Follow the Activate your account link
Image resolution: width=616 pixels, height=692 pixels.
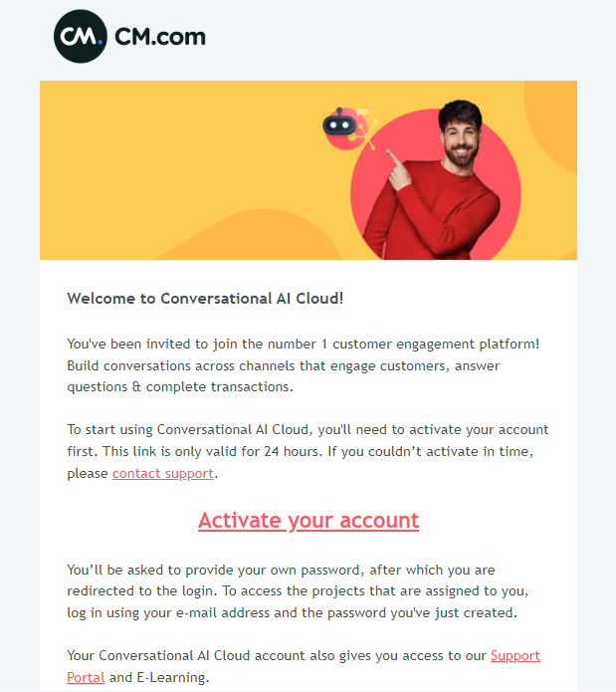click(308, 521)
